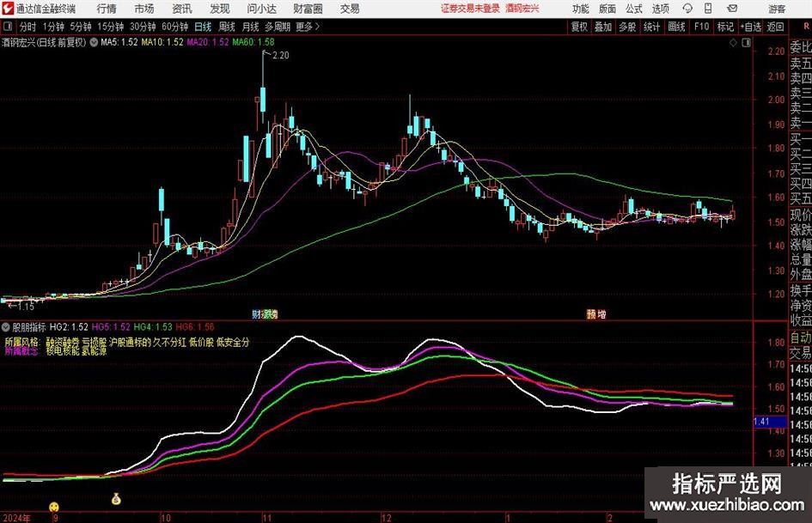Open the 财富圈 menu
Viewport: 812px width, 523px height.
pyautogui.click(x=308, y=9)
